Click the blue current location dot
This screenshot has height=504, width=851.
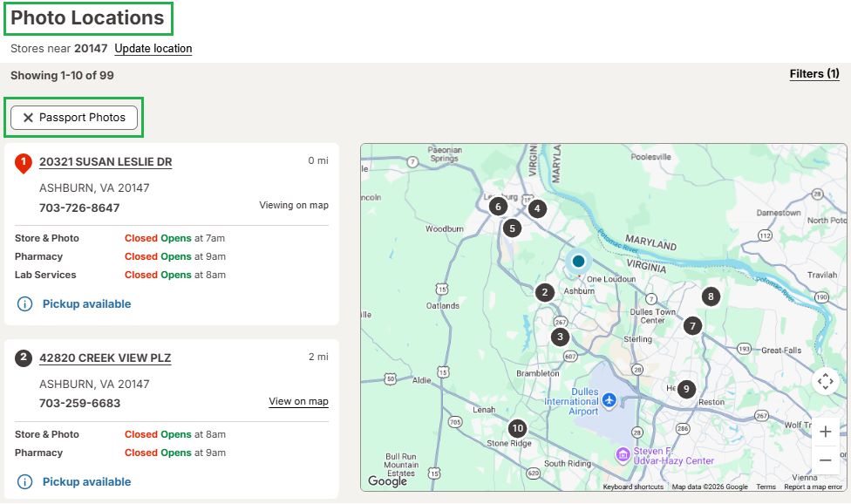pos(579,262)
